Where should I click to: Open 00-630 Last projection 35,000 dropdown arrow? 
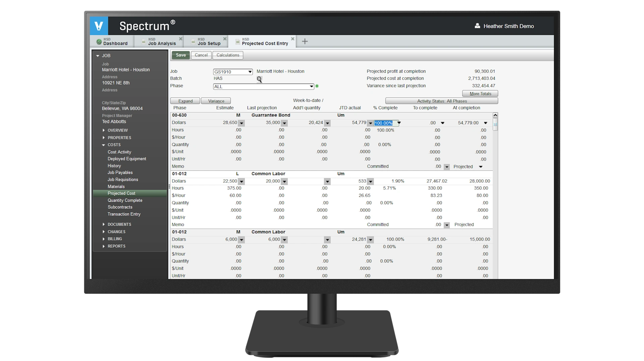(x=284, y=123)
